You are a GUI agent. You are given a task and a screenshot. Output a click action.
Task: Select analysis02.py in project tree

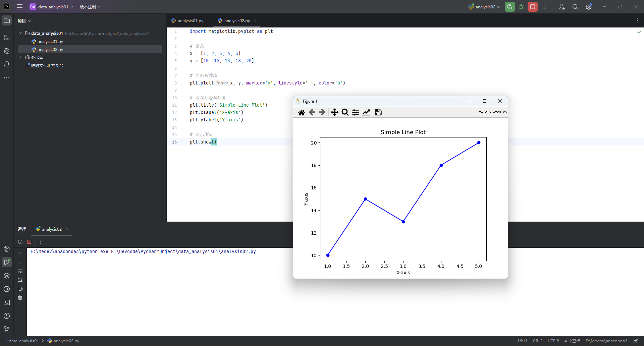(x=90, y=49)
